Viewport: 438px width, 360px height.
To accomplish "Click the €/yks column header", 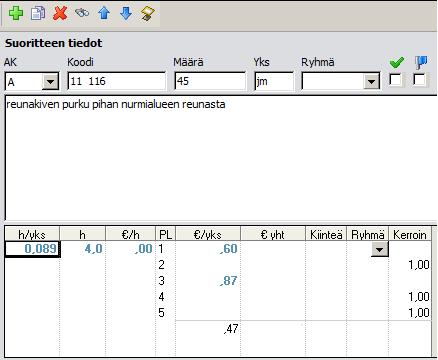I will pos(208,234).
